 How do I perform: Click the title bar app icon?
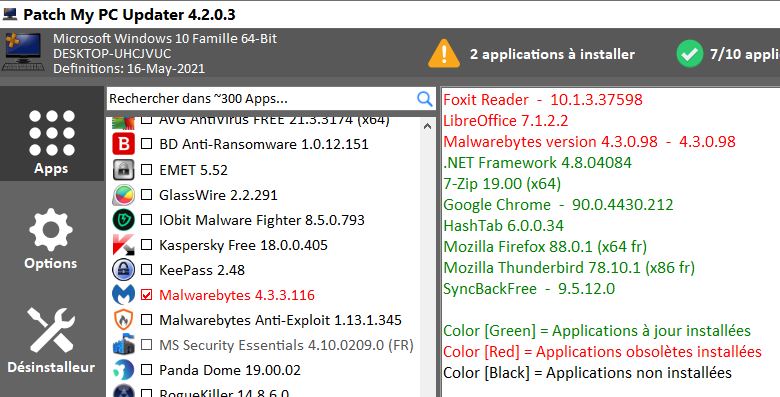point(9,14)
